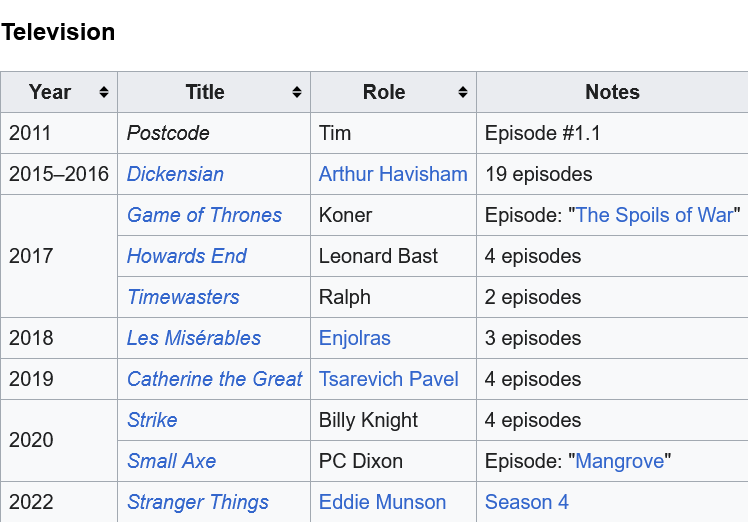Open Catherine the Great link
Image resolution: width=748 pixels, height=522 pixels.
click(214, 379)
